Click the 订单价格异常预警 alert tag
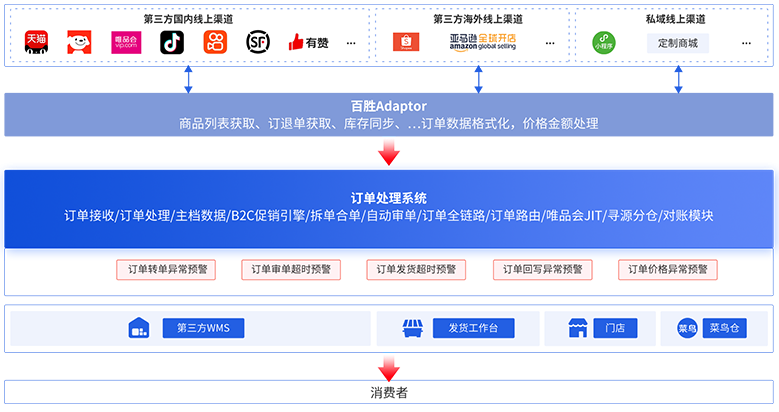The image size is (779, 412). pyautogui.click(x=668, y=269)
